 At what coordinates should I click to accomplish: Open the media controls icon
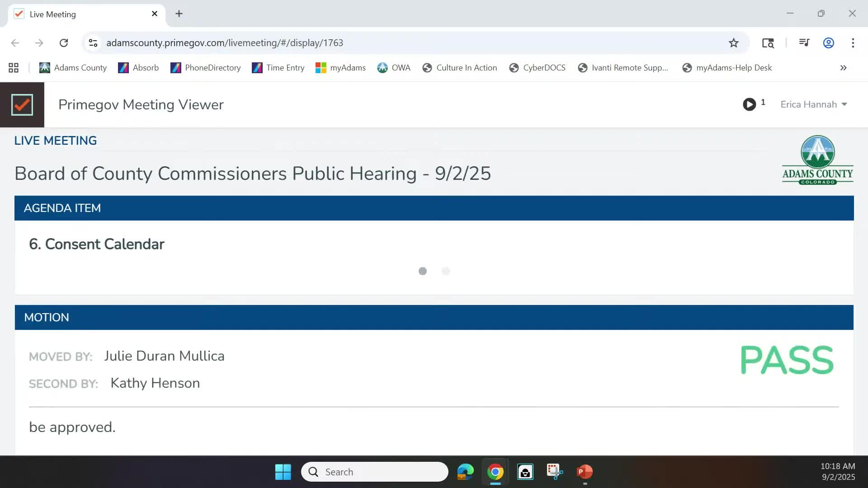[x=804, y=43]
